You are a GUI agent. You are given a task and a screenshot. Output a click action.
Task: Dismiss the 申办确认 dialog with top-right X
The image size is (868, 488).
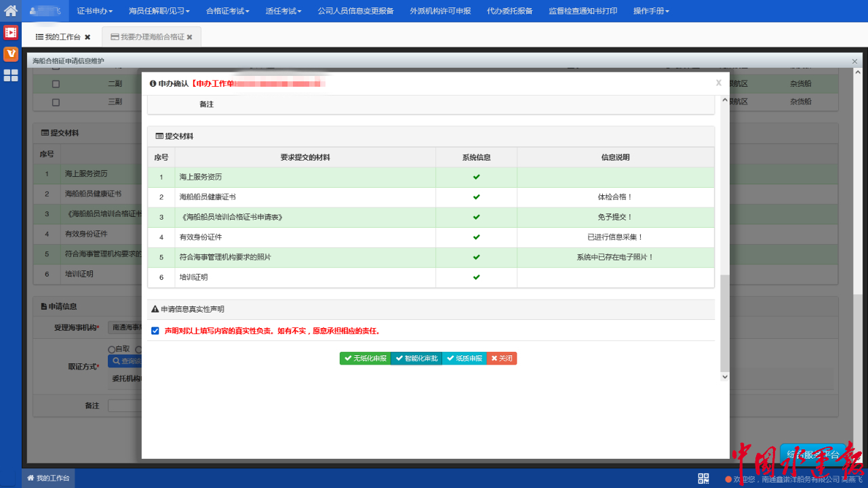718,83
